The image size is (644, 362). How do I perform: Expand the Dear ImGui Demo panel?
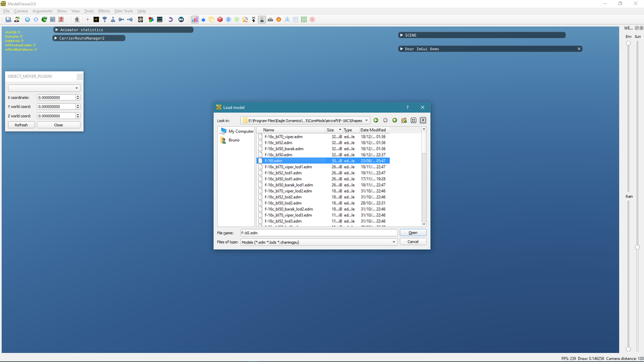click(401, 49)
